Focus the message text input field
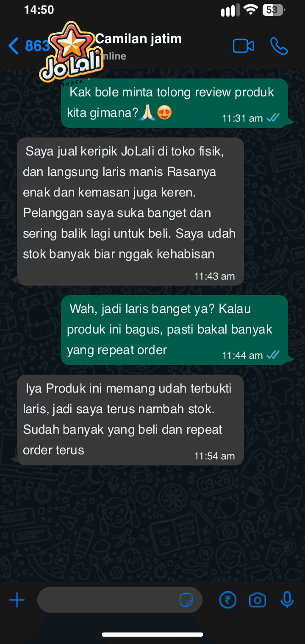 click(x=120, y=600)
